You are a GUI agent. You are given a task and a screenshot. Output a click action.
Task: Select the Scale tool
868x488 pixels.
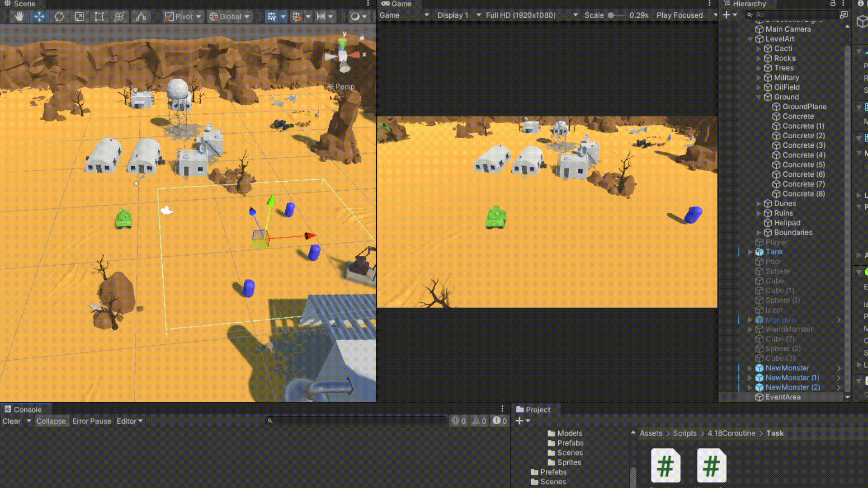pos(79,17)
